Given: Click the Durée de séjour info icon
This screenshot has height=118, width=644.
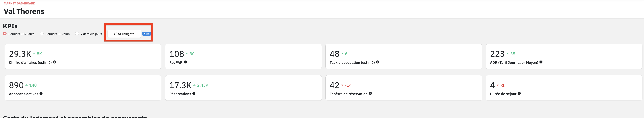Looking at the screenshot, I should [x=519, y=93].
